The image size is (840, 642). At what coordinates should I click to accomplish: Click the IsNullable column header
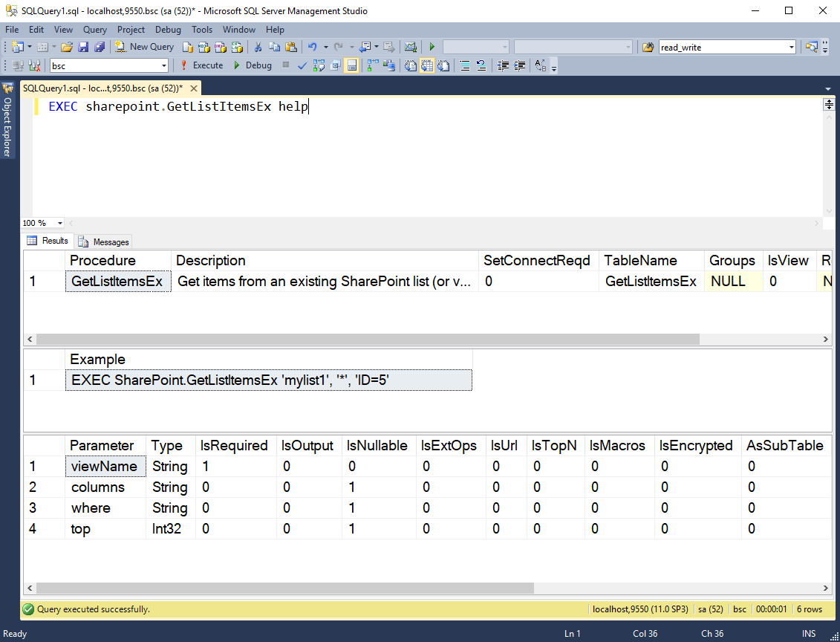378,445
